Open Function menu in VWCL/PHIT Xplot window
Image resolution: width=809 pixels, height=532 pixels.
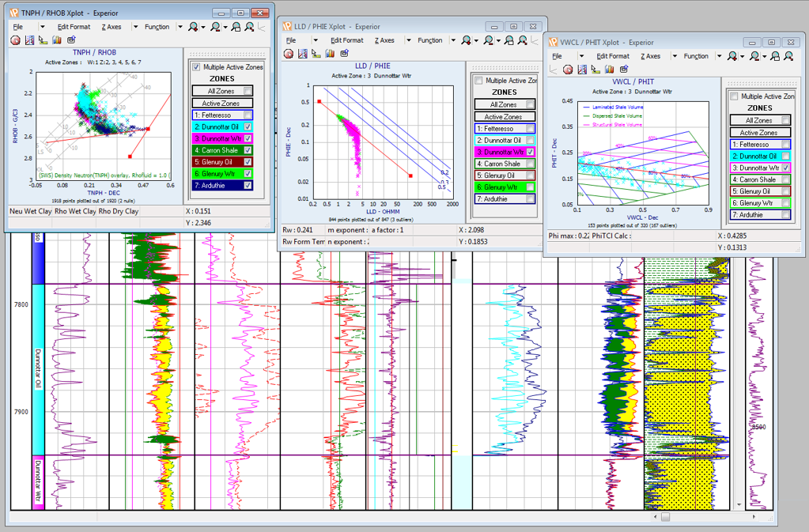click(x=696, y=56)
